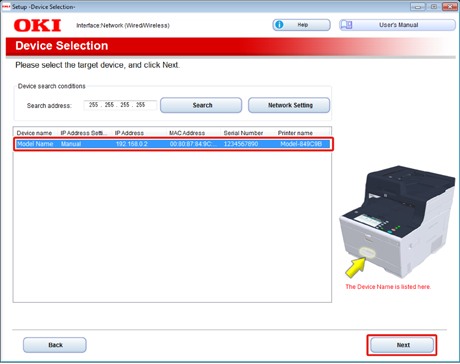Sort by MAC Address column header
The image size is (460, 364).
click(193, 133)
